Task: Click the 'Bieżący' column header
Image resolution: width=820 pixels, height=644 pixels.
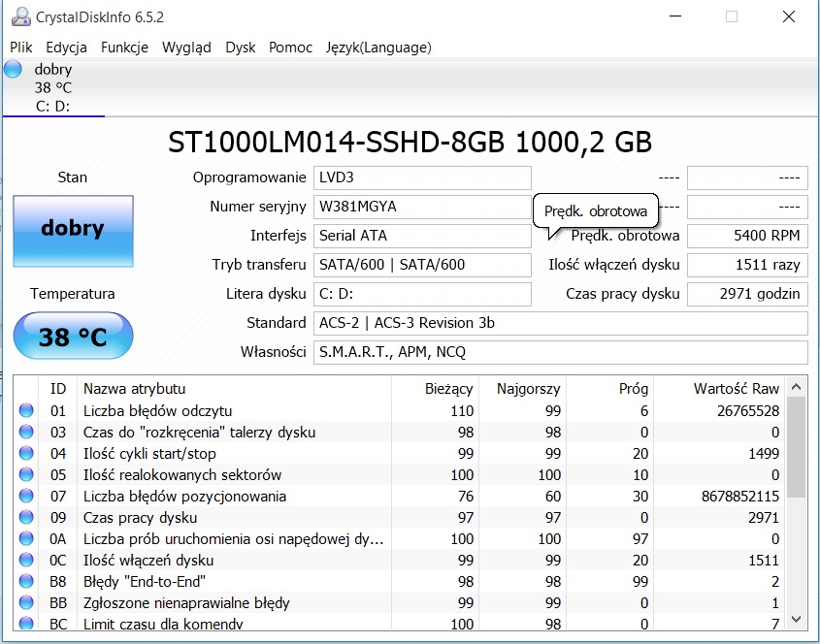Action: tap(435, 389)
